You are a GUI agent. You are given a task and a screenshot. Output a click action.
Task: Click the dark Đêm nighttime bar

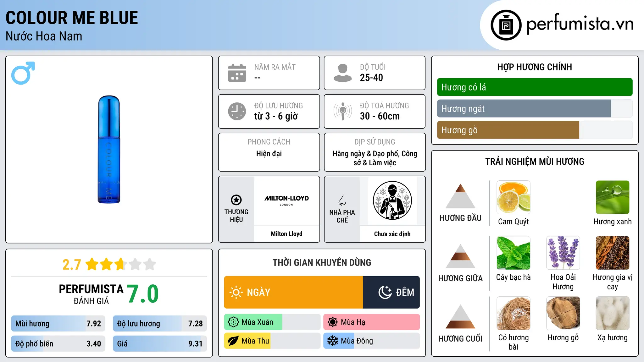point(391,292)
